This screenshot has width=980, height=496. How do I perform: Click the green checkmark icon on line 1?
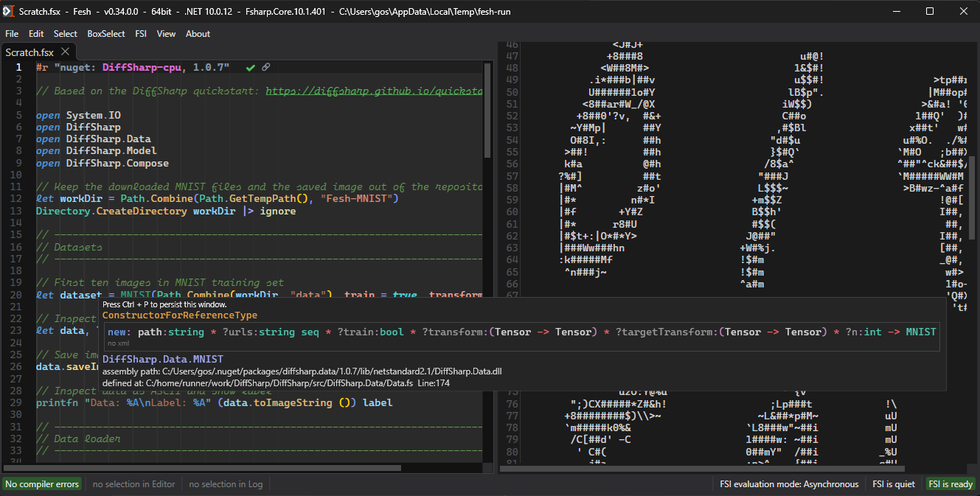(x=251, y=68)
